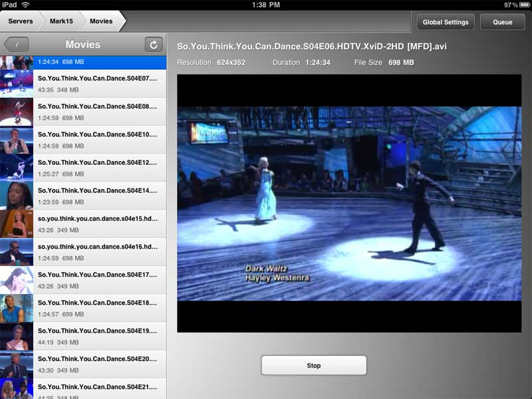Tap the Resolution value 624x352

pos(231,63)
